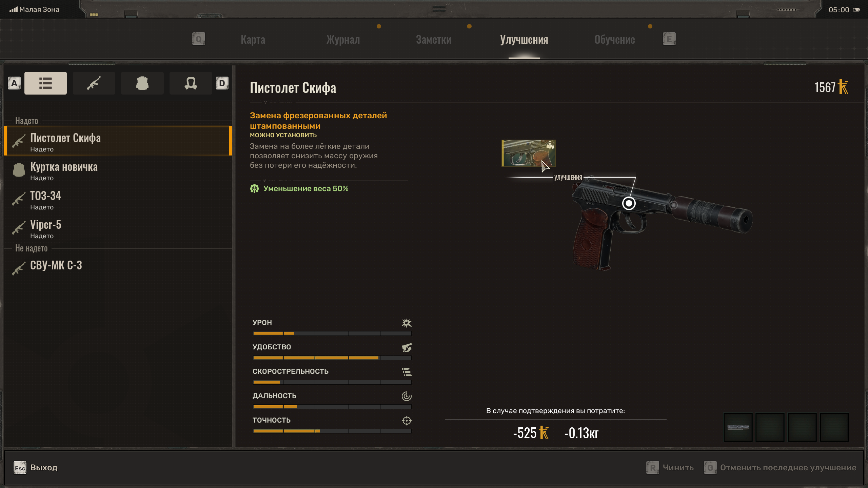868x488 pixels.
Task: Click the Q key previous-tab icon
Action: pyautogui.click(x=199, y=39)
